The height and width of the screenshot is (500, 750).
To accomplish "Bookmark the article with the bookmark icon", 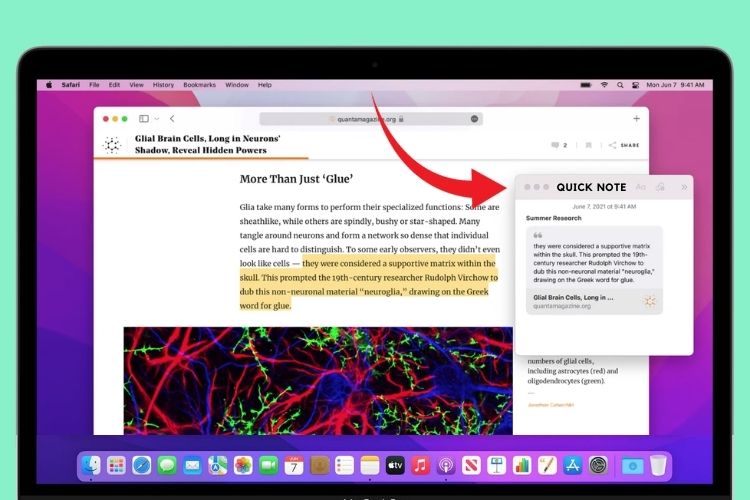I will [588, 145].
